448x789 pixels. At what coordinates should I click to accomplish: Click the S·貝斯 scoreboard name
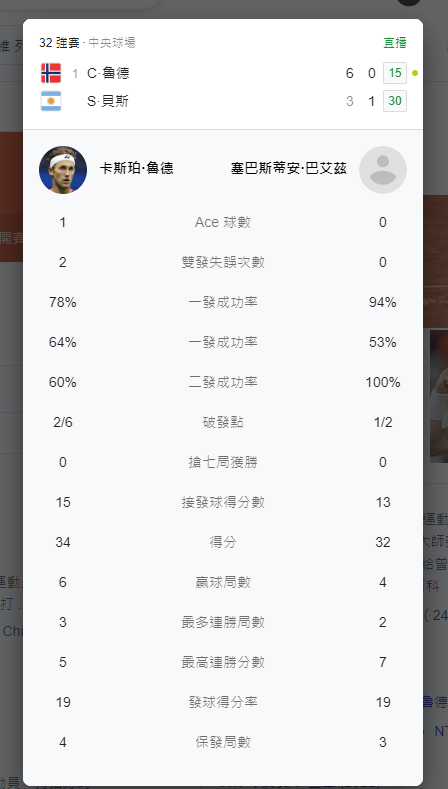coord(108,101)
